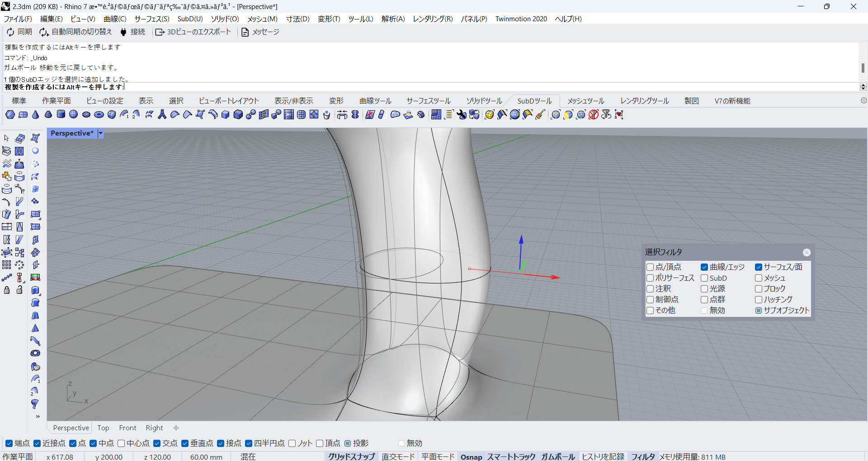Click the open padlock unlock icon
The width and height of the screenshot is (868, 461).
point(19,290)
